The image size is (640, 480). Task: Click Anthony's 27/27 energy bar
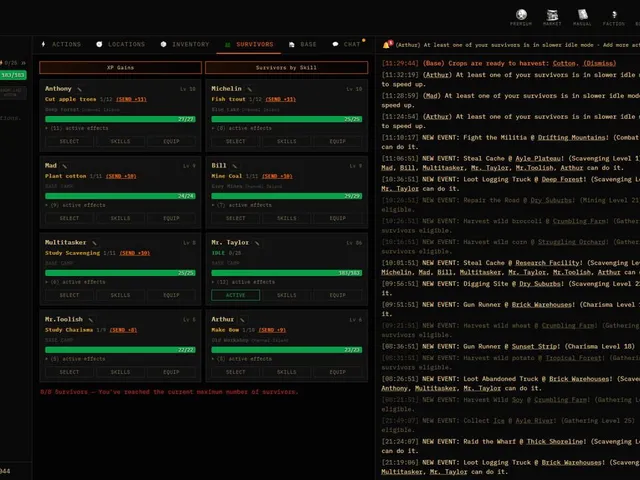[120, 119]
